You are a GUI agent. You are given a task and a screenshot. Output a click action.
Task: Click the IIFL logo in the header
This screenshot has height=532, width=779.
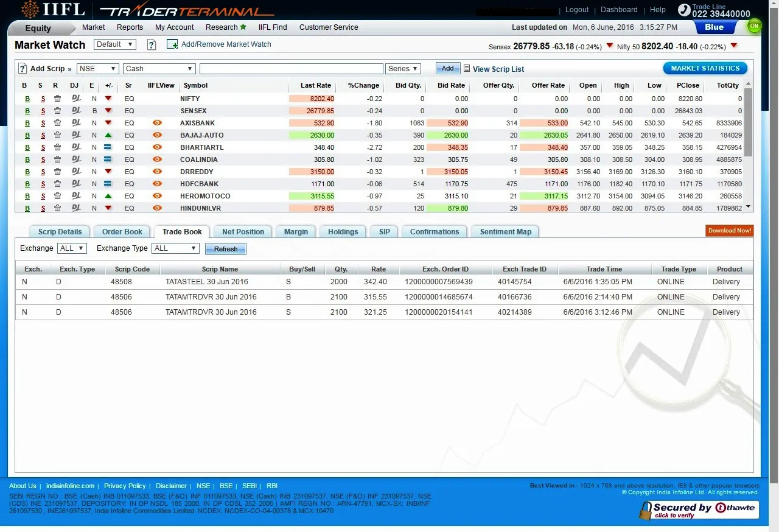coord(52,10)
